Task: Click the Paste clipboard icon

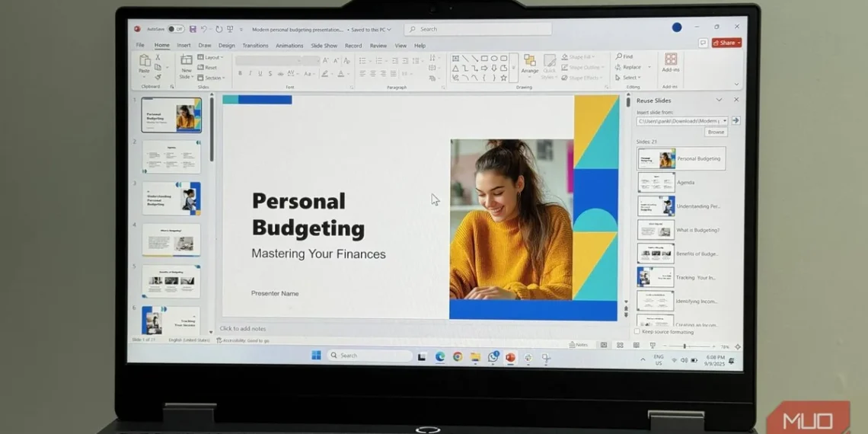Action: (144, 60)
